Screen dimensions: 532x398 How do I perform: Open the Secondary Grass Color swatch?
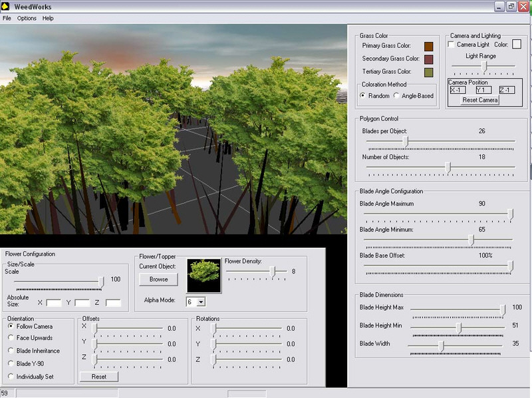tap(428, 59)
